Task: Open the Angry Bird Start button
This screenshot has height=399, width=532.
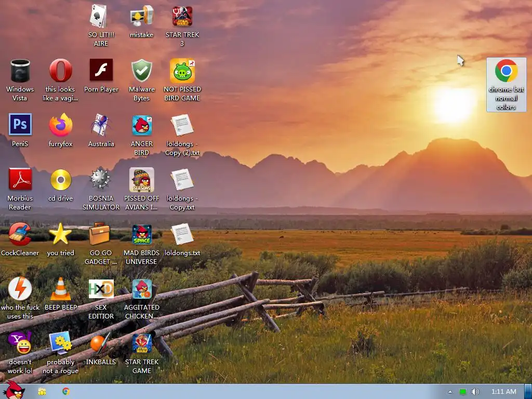Action: tap(13, 390)
